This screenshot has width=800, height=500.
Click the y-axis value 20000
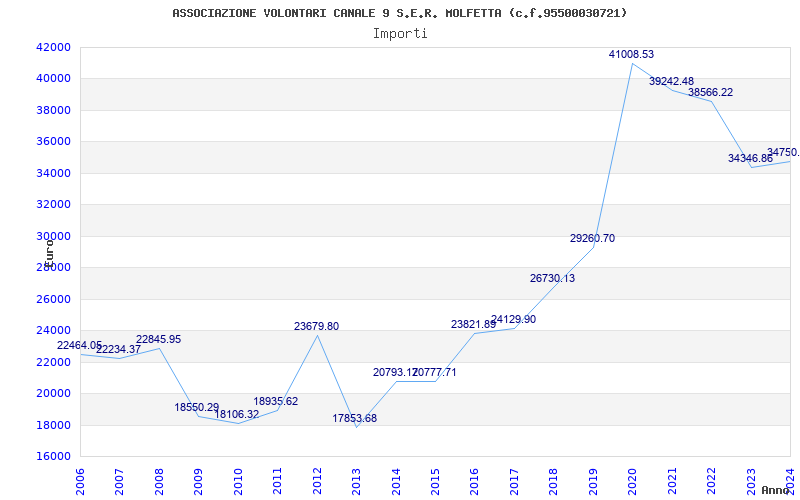point(53,393)
